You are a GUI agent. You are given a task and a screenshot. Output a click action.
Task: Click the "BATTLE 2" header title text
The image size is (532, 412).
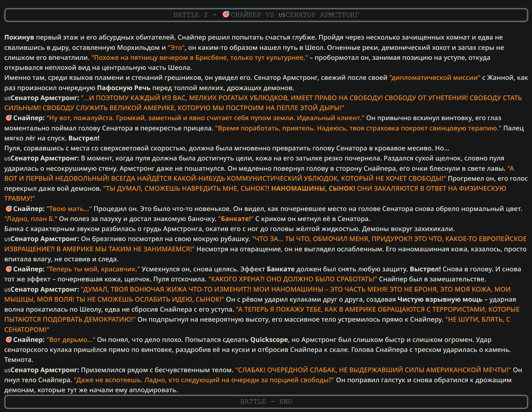(x=190, y=15)
